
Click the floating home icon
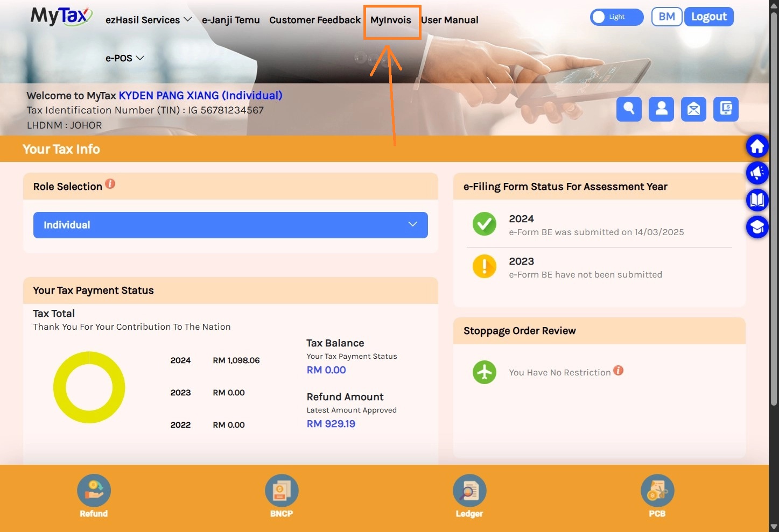tap(757, 146)
